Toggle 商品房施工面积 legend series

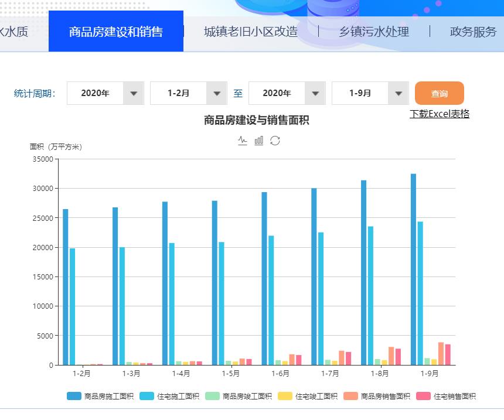100,397
